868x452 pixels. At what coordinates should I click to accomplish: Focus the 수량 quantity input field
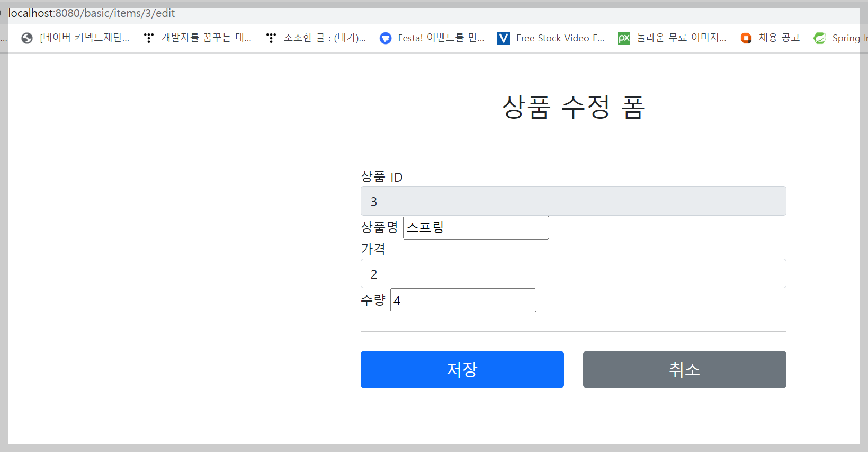463,300
